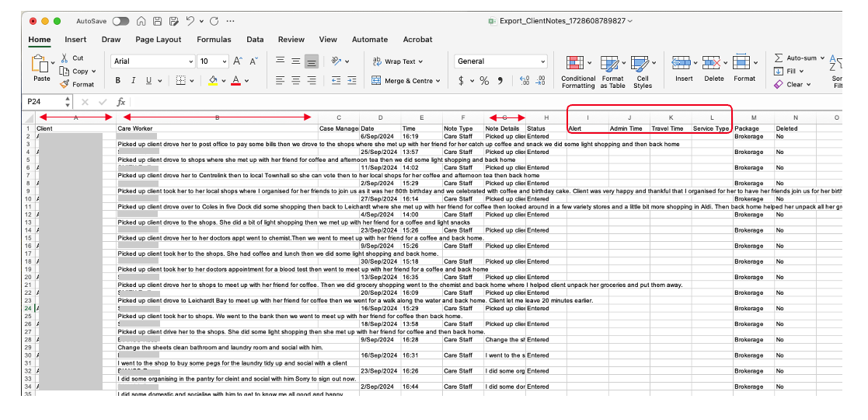Open the Page Layout tab
This screenshot has height=420, width=868.
158,40
